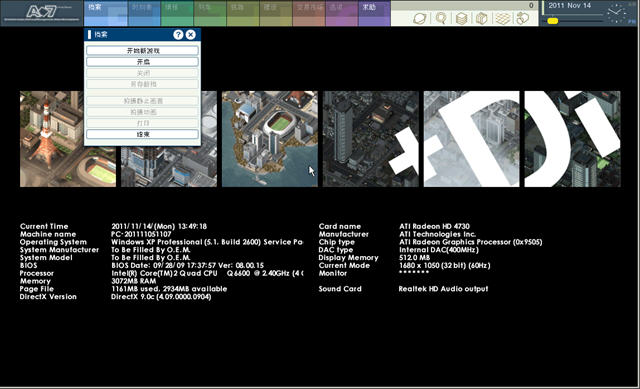Click the grid layers icon
Image resolution: width=640 pixels, height=389 pixels.
(x=502, y=18)
